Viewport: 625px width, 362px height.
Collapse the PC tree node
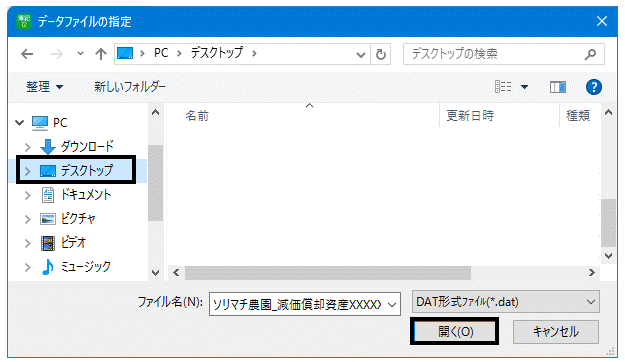[20, 122]
